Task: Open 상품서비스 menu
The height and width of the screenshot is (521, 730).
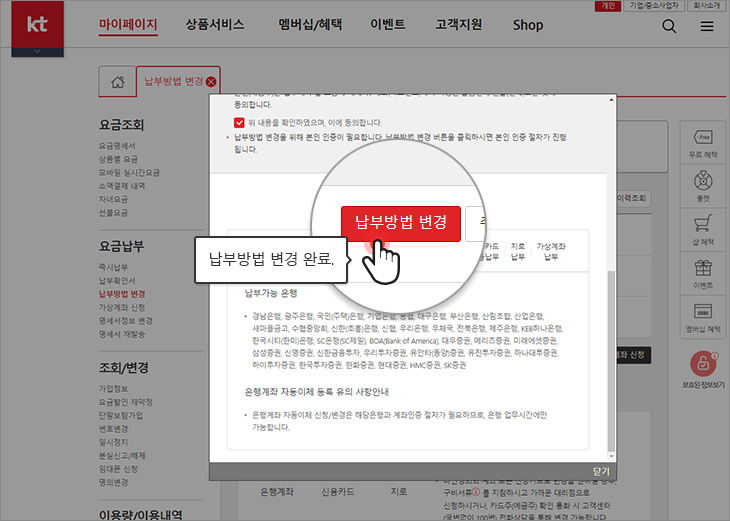Action: click(x=215, y=24)
